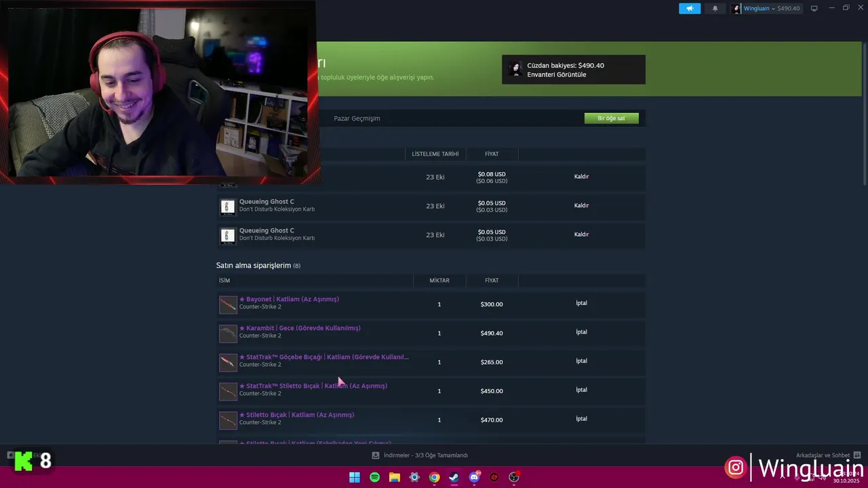868x488 pixels.
Task: Sort buy orders by İSİM header
Action: (x=224, y=281)
